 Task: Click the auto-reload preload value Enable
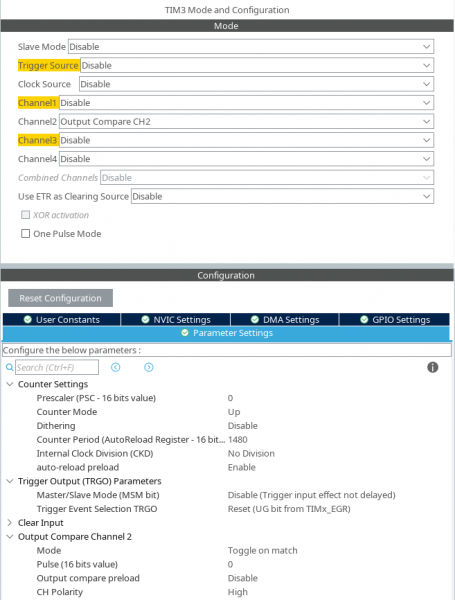241,467
